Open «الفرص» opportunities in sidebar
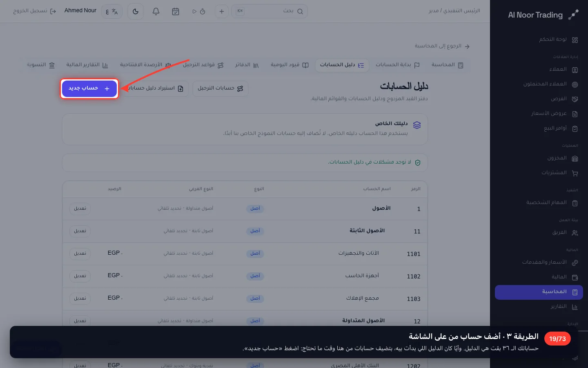 click(539, 99)
